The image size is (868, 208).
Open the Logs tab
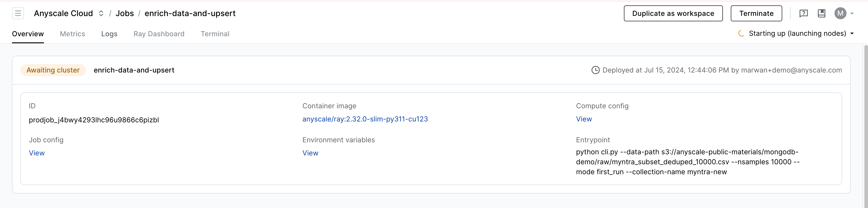pyautogui.click(x=109, y=34)
